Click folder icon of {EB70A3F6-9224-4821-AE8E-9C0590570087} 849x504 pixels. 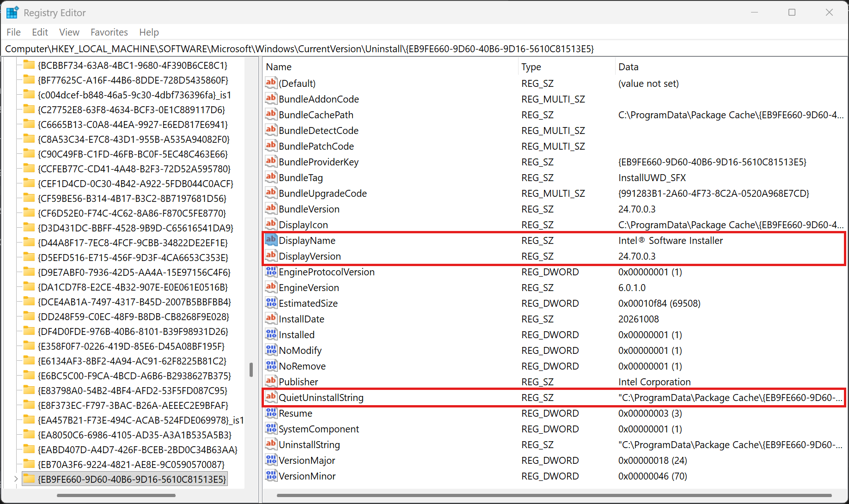29,464
